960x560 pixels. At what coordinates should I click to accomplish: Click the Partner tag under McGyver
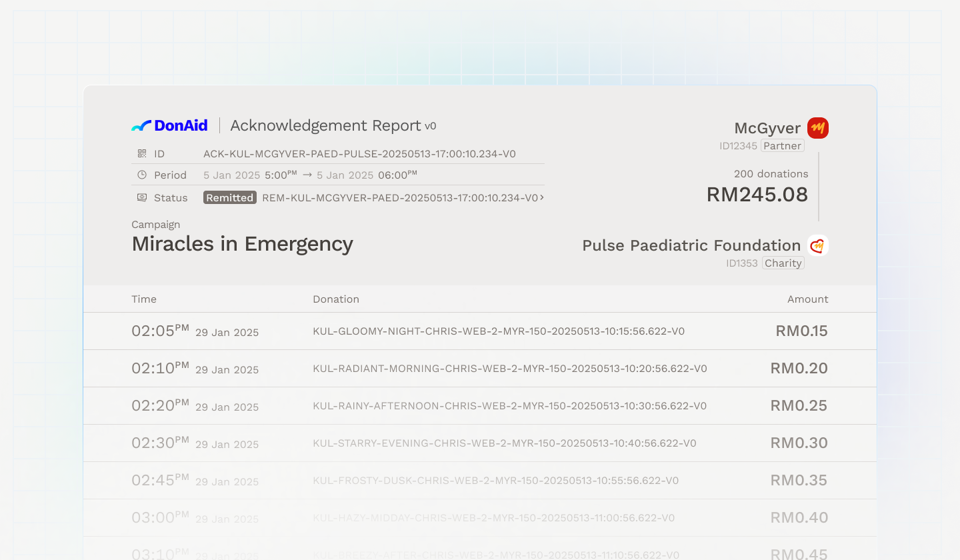[x=782, y=146]
